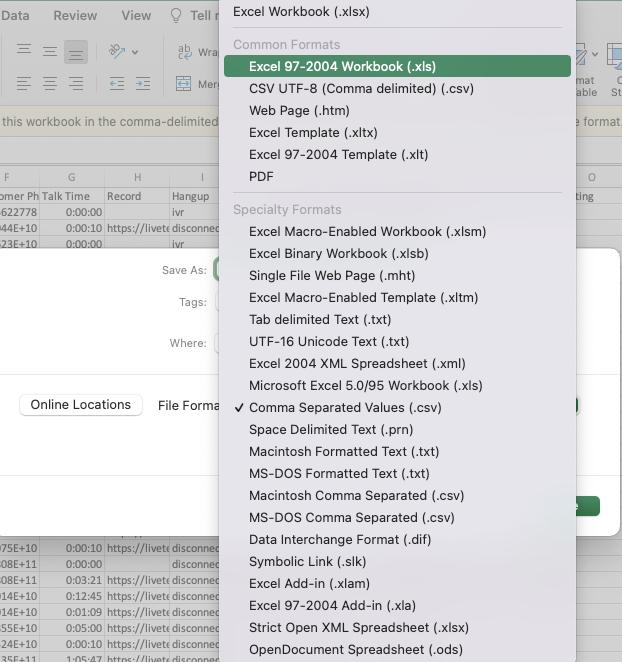This screenshot has width=622, height=662.
Task: Click the Hangup header cell
Action: click(x=194, y=196)
